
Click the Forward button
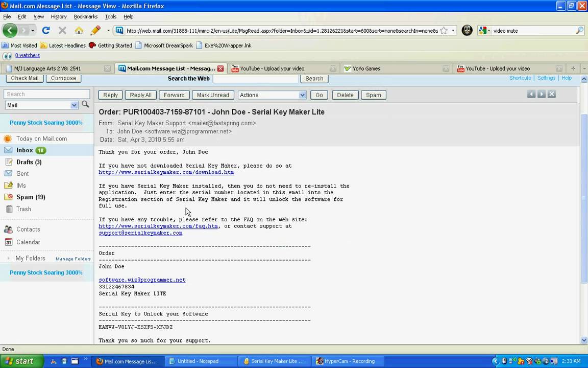(174, 95)
